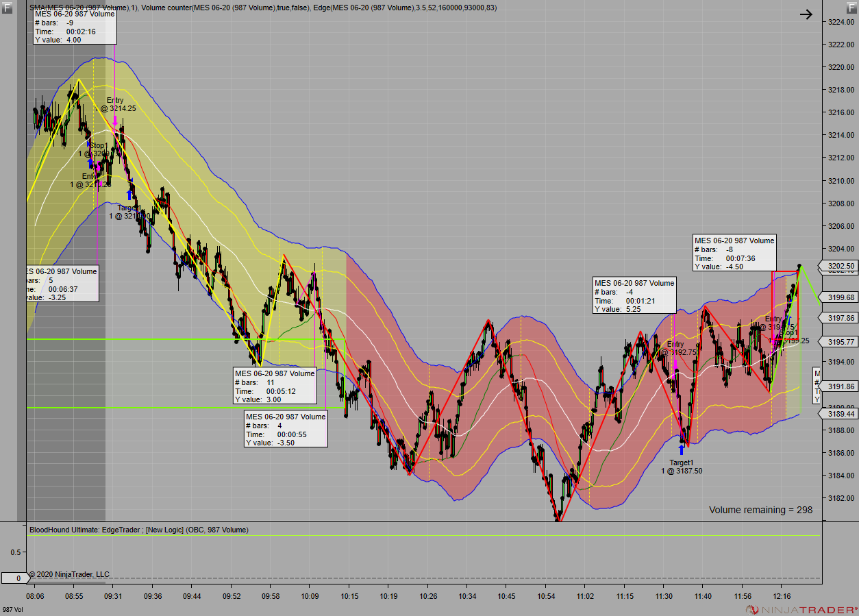
Task: Click the 12:16 time axis label
Action: tap(782, 597)
